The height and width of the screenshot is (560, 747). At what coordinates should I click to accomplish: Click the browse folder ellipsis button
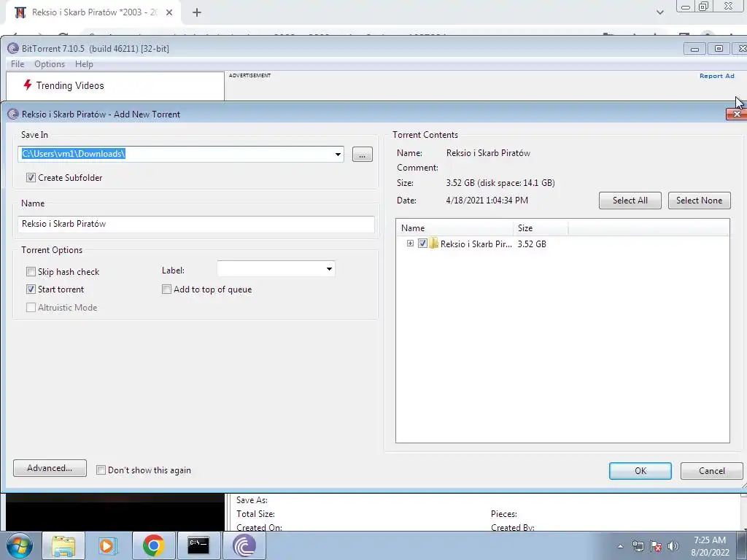pos(363,155)
